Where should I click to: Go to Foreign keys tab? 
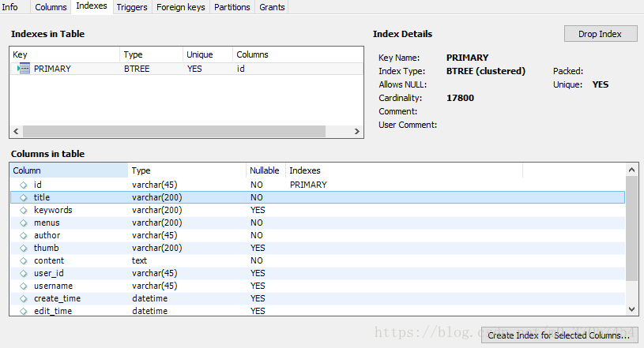tap(181, 7)
